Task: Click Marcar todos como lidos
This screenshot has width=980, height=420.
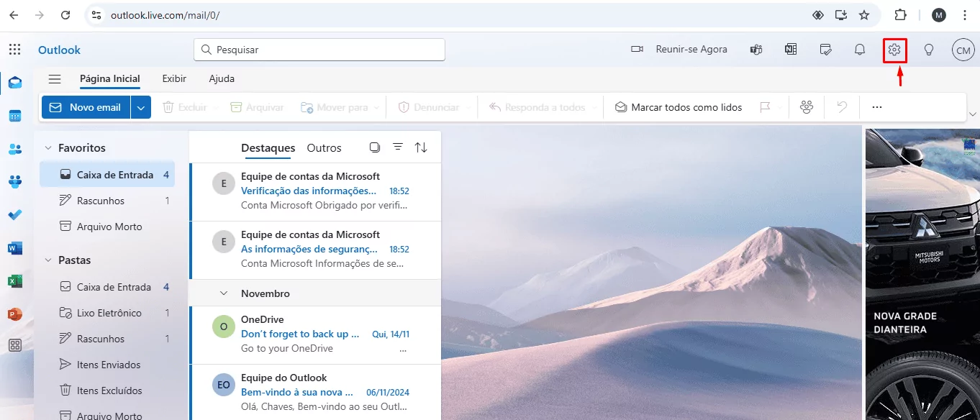Action: [679, 107]
